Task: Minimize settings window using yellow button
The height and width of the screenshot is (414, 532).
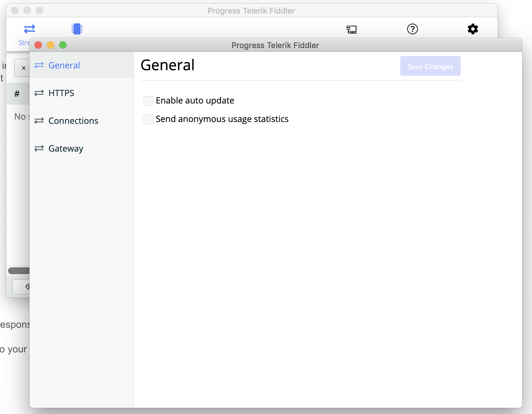Action: click(50, 45)
